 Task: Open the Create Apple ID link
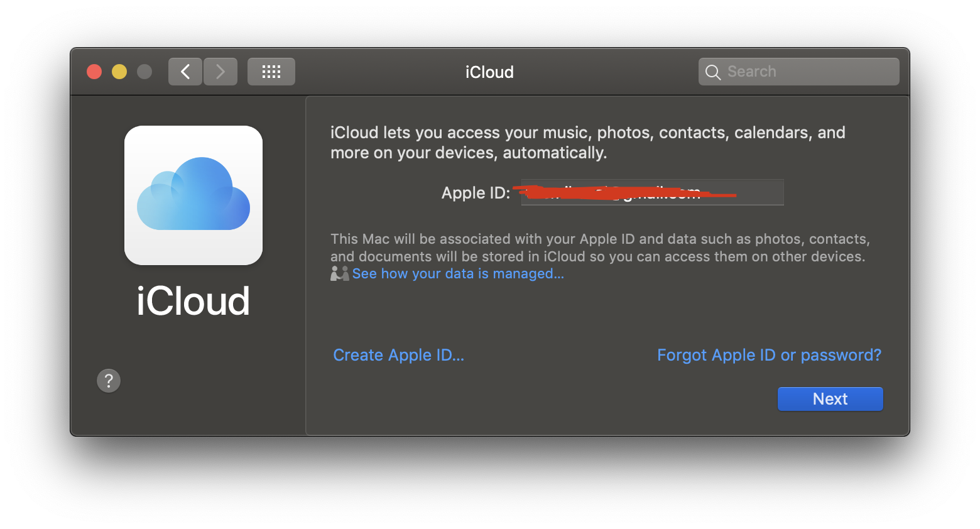pos(398,355)
